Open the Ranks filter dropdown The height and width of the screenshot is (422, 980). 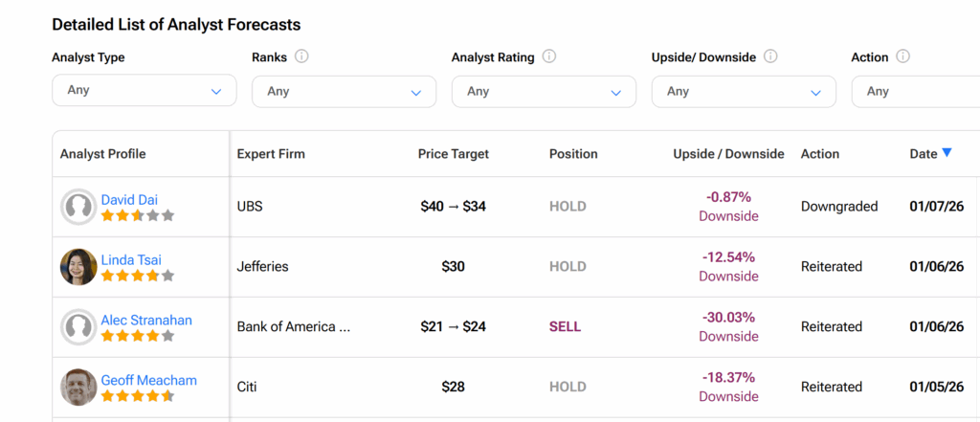pos(344,92)
